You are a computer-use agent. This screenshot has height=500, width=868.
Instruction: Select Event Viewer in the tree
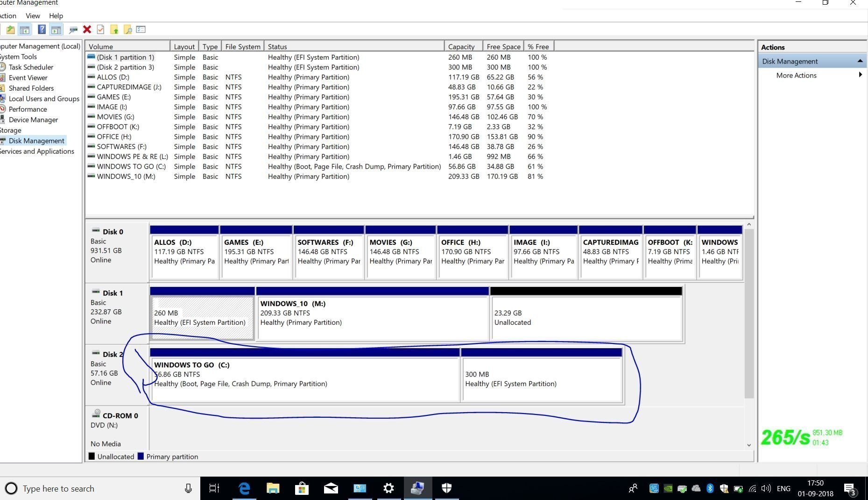point(28,78)
